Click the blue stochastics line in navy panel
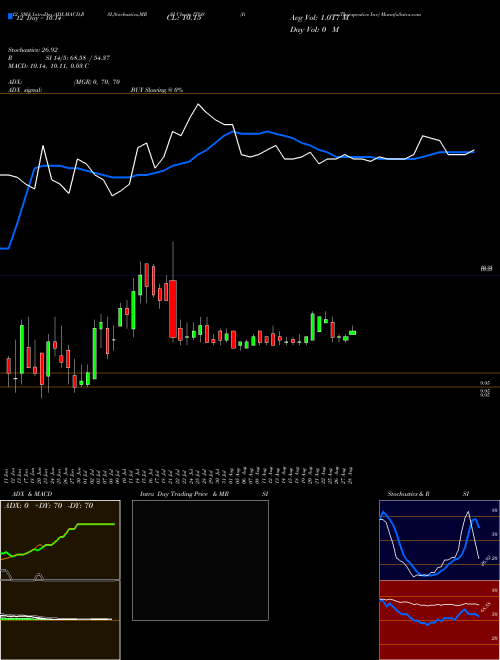 pyautogui.click(x=399, y=548)
